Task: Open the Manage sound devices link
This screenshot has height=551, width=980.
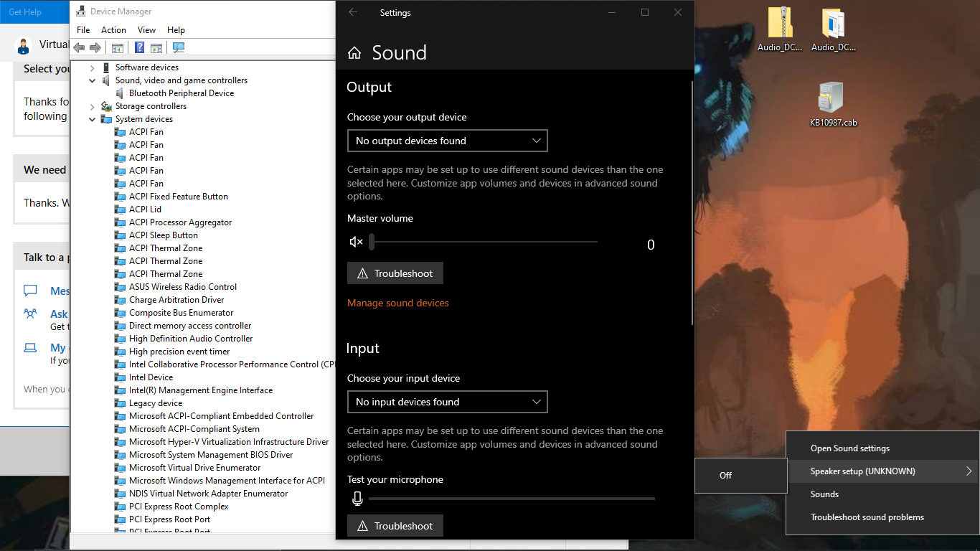Action: [398, 303]
